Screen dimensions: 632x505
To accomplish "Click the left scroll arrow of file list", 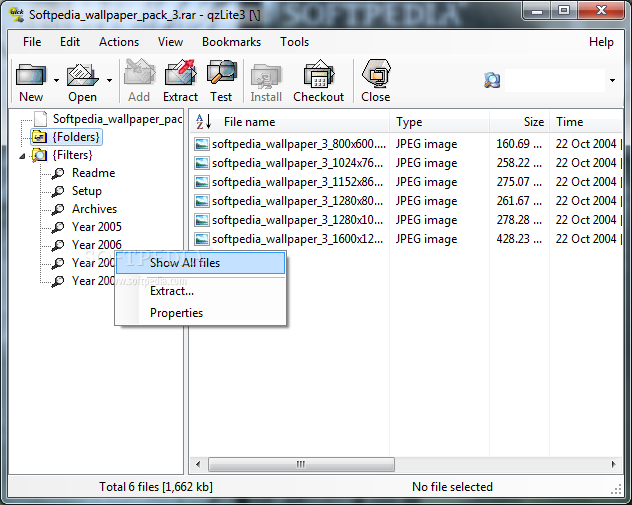I will click(x=198, y=464).
